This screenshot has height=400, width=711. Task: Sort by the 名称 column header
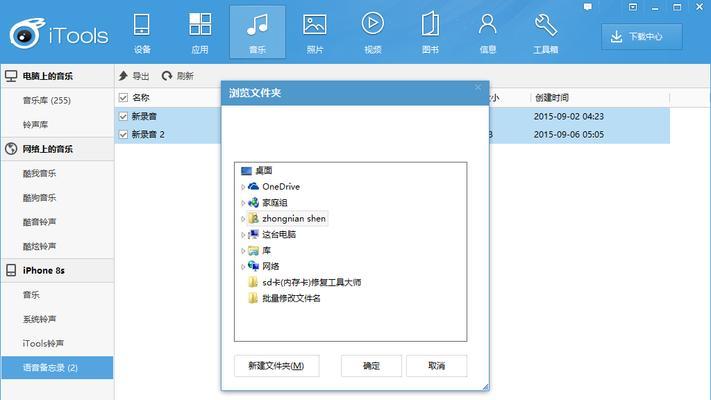[141, 98]
